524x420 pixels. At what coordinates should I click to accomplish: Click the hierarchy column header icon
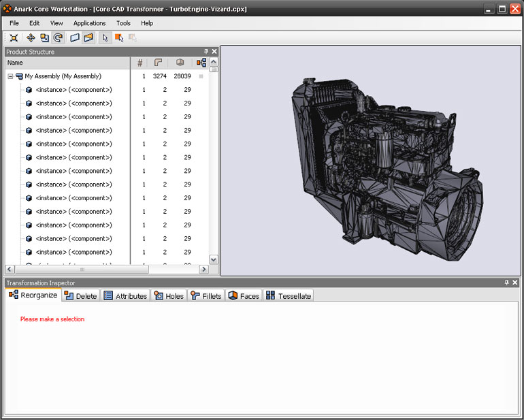201,62
